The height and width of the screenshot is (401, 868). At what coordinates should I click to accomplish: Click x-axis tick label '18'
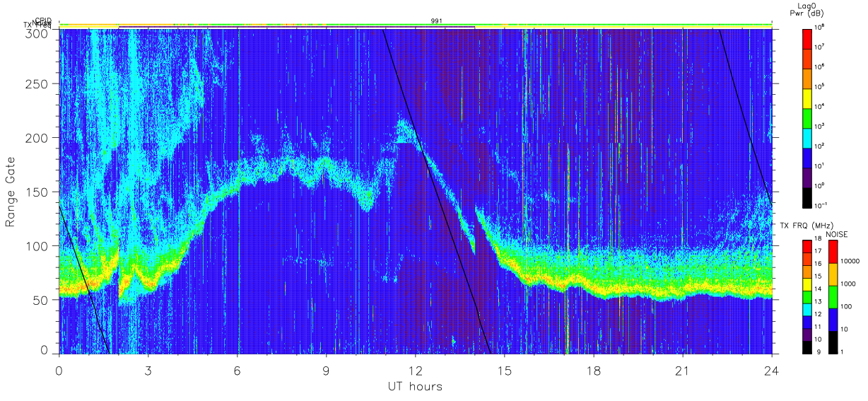point(594,371)
